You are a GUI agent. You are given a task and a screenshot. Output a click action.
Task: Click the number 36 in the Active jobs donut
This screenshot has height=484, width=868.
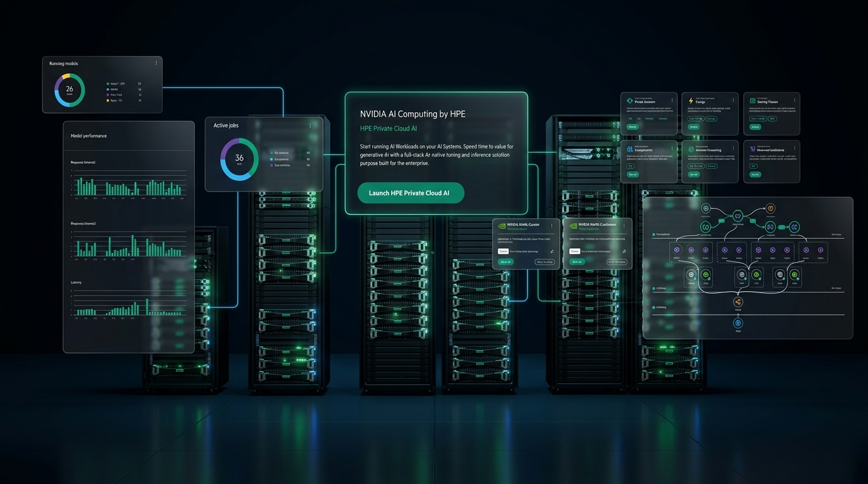[239, 158]
